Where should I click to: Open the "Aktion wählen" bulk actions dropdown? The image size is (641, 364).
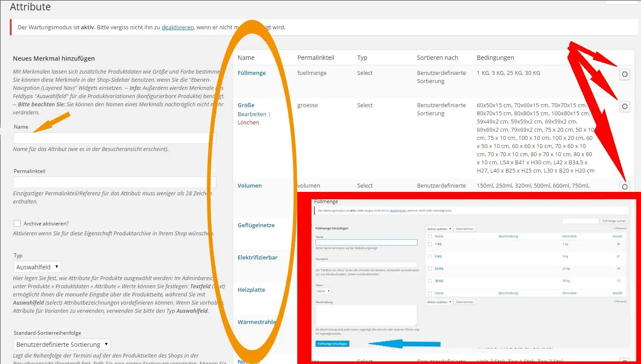pos(438,228)
